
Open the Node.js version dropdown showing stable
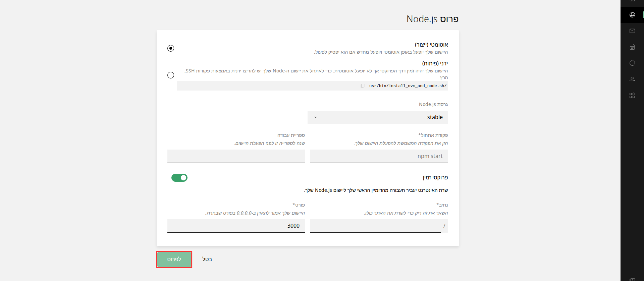378,117
